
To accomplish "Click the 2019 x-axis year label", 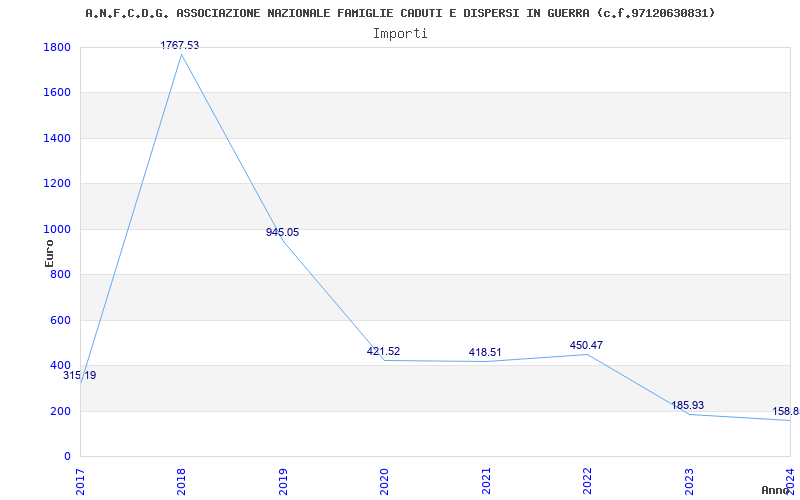I will click(x=283, y=481).
